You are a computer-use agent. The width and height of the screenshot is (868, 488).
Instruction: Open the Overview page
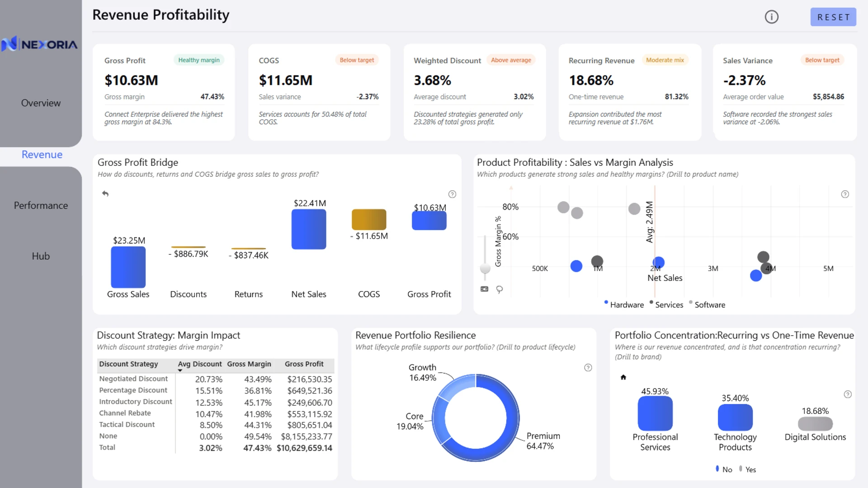point(41,103)
